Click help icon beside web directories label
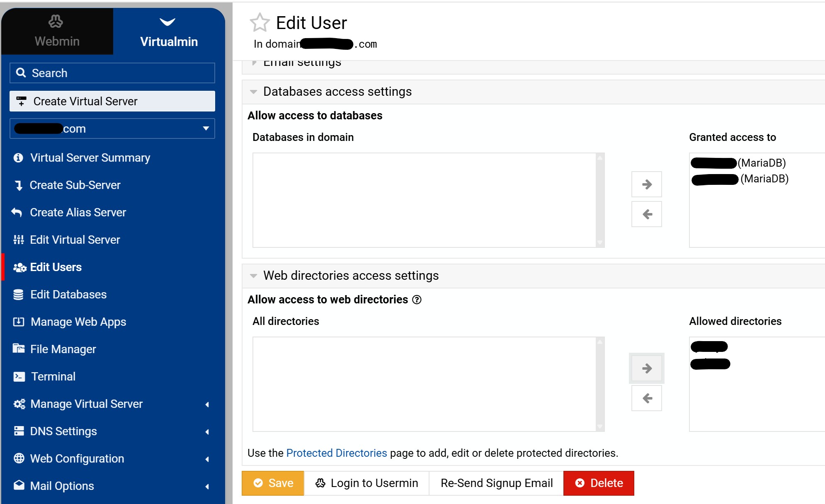825x504 pixels. tap(417, 300)
